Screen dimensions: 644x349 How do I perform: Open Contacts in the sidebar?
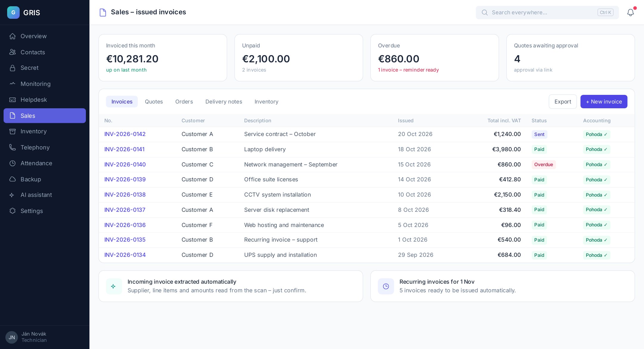[45, 52]
